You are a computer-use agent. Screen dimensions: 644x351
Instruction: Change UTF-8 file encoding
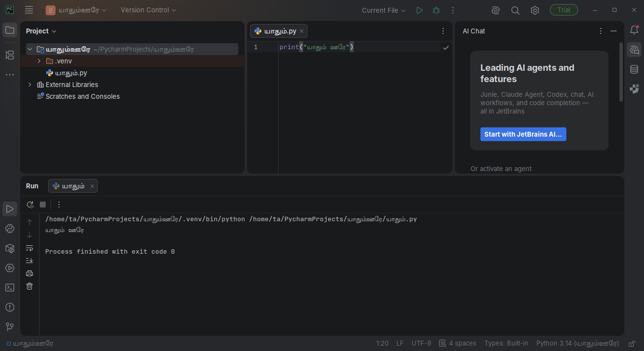coord(421,343)
